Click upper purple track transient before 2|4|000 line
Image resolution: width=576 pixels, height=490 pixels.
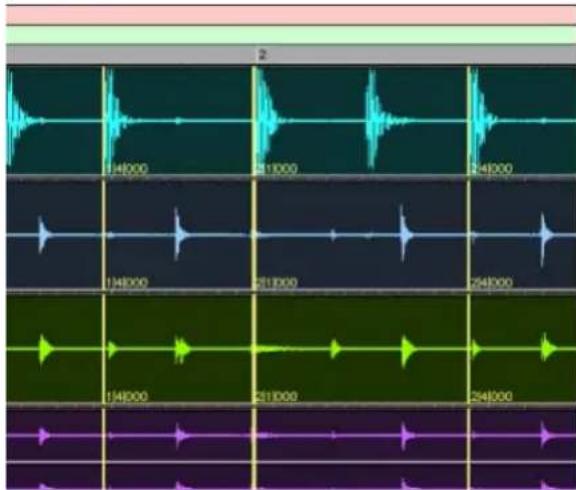(x=406, y=436)
